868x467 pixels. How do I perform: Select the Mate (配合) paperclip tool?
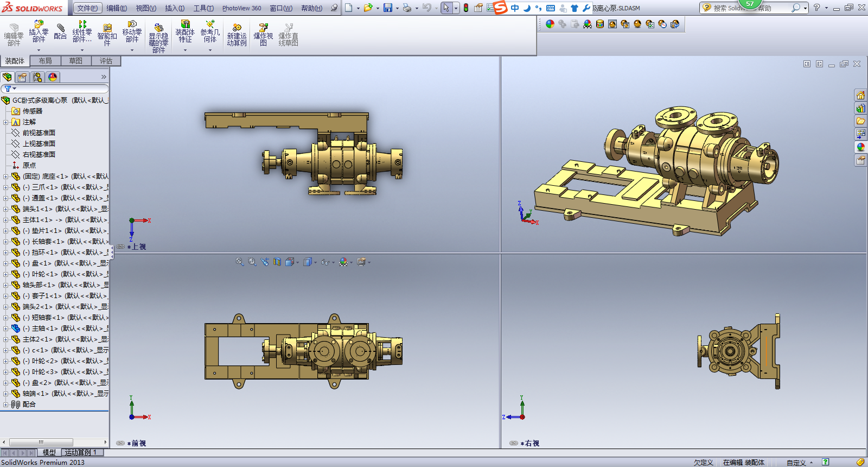(x=60, y=32)
